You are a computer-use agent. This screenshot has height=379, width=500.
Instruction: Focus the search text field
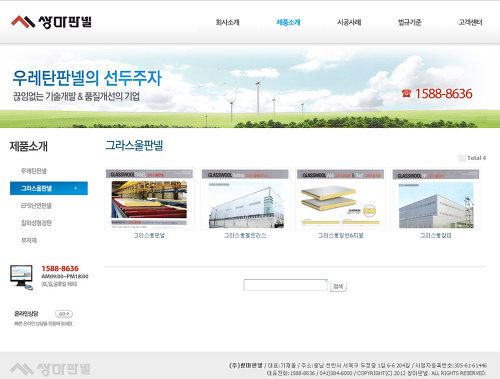click(x=286, y=285)
